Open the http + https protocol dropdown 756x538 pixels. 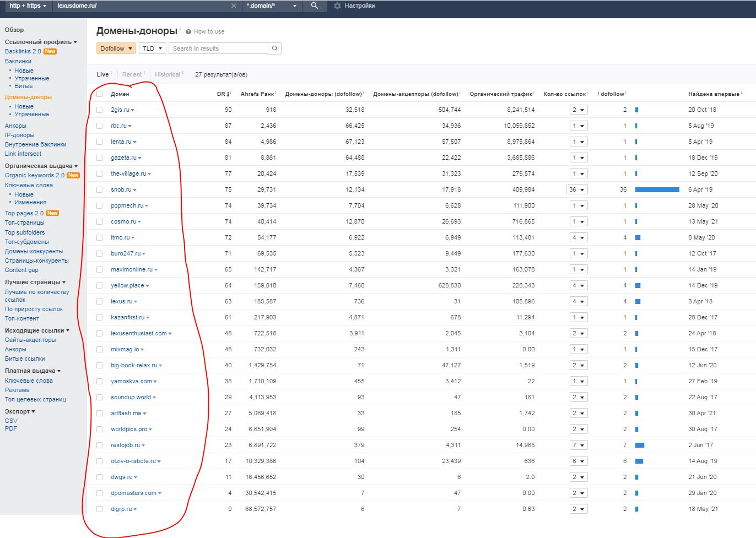pos(28,6)
